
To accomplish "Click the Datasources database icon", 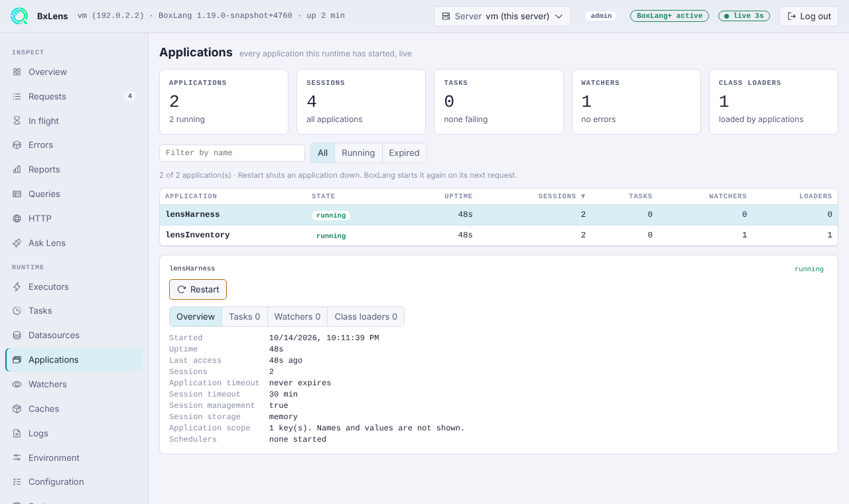I will [17, 335].
